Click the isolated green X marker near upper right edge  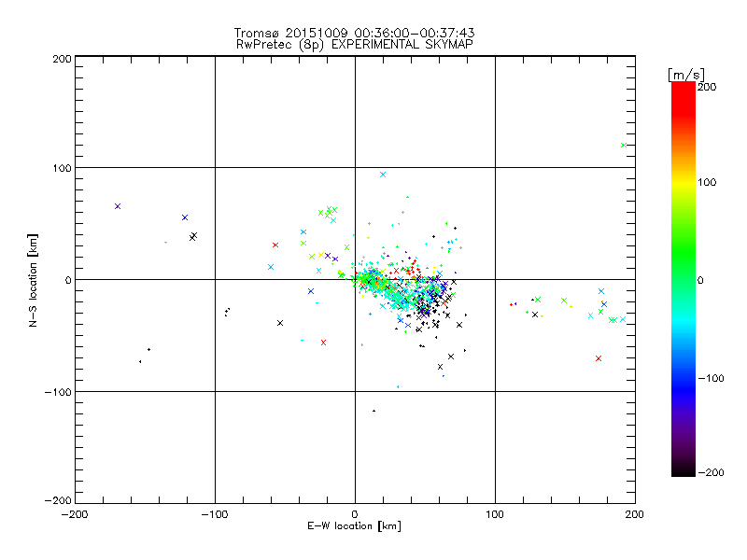[624, 146]
